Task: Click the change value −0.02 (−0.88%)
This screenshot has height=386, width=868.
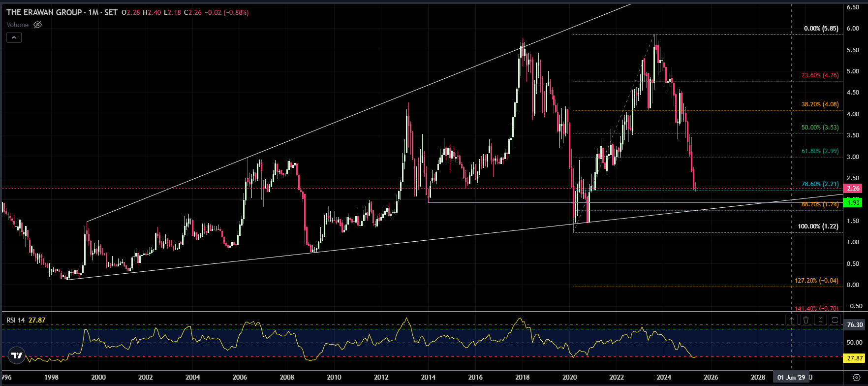Action: [226, 12]
